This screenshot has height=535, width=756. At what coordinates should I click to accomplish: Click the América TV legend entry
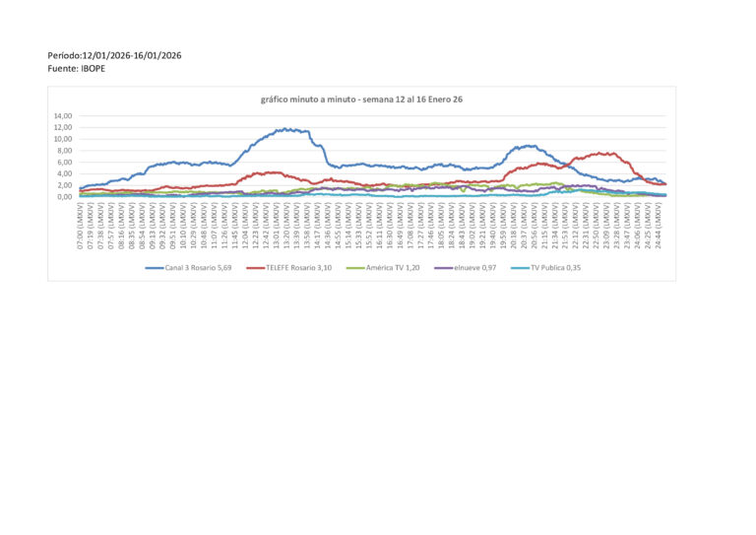pos(383,267)
